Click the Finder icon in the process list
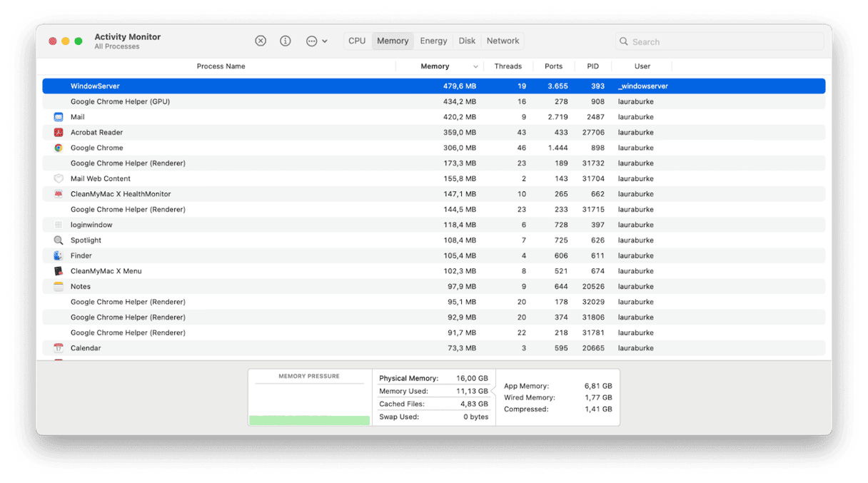The height and width of the screenshot is (483, 868). [x=59, y=255]
